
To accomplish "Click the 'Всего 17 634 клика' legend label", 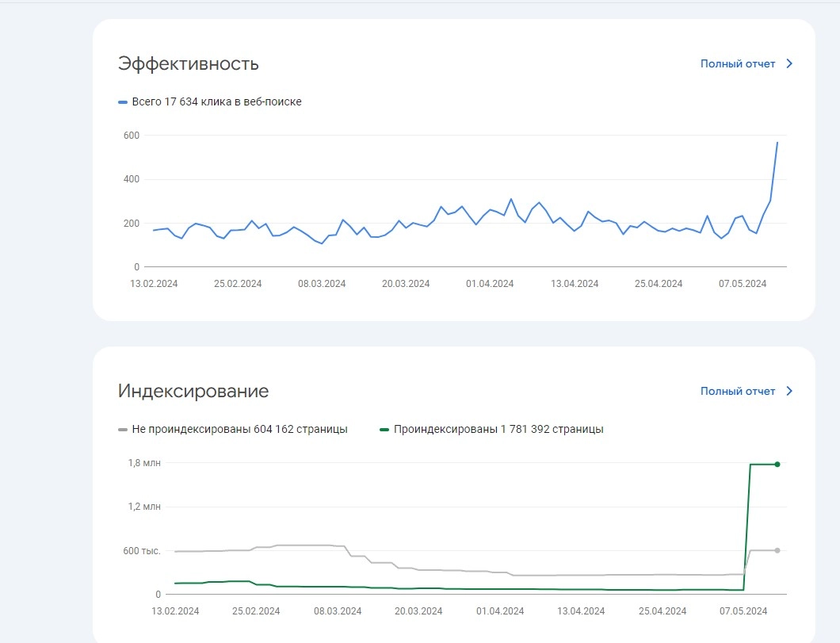I will (x=216, y=101).
